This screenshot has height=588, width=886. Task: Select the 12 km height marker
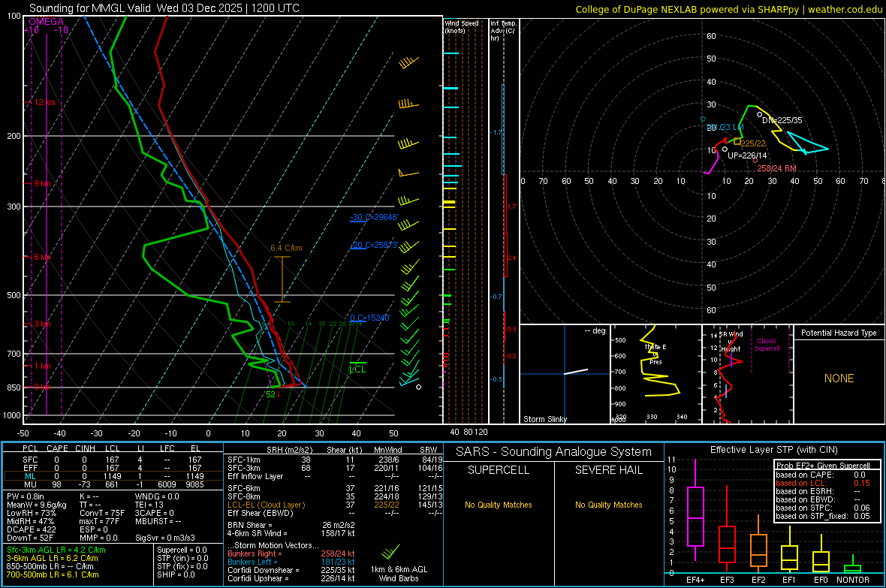44,102
